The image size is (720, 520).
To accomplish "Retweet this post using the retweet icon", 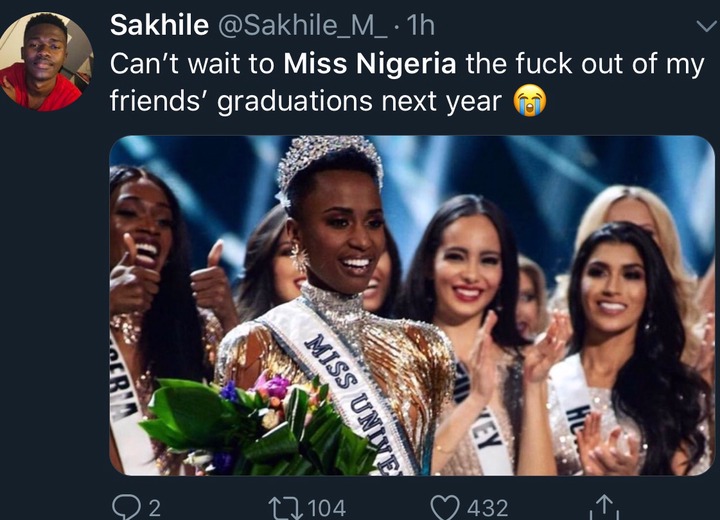I will pyautogui.click(x=284, y=508).
